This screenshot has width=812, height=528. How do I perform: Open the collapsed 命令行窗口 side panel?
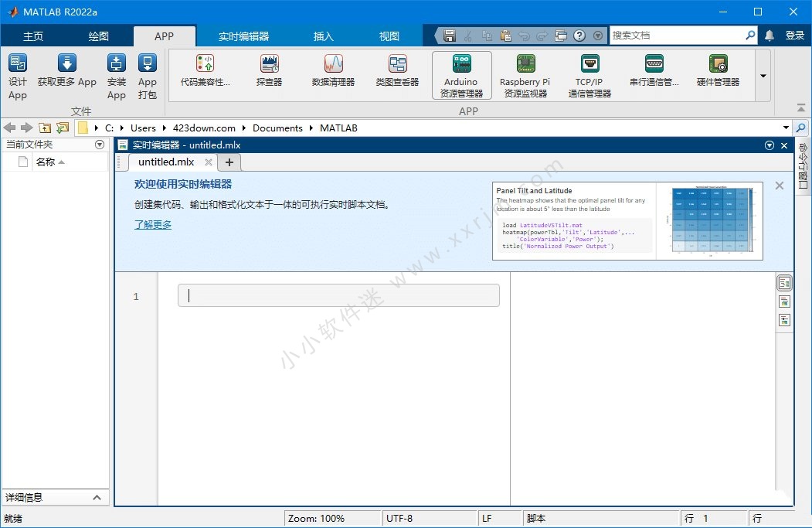click(x=802, y=165)
